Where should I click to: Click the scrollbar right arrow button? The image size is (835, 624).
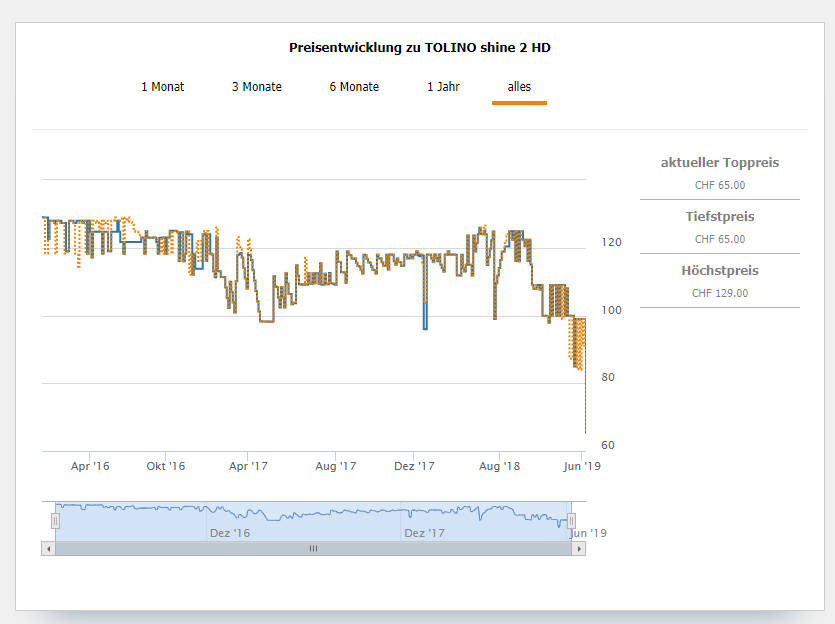(x=579, y=548)
